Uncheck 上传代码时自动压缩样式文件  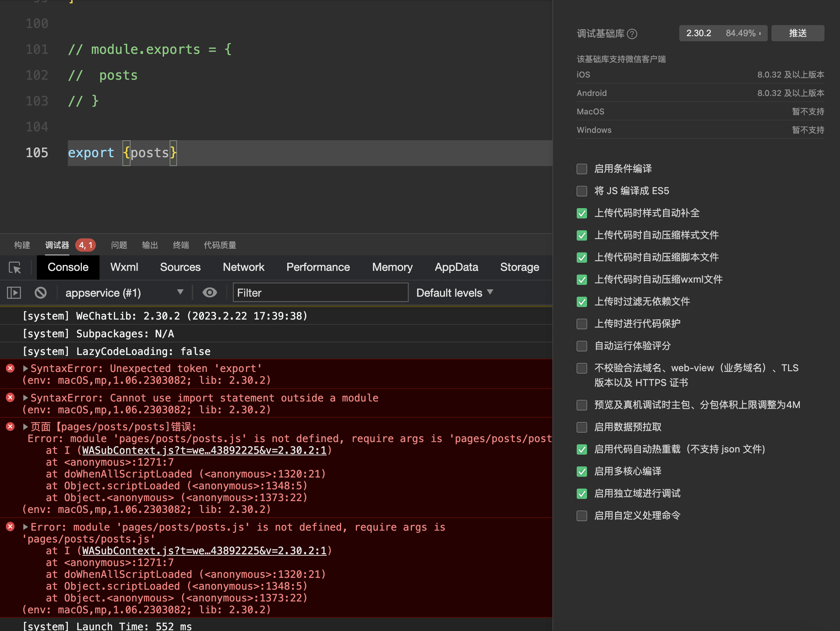point(582,235)
